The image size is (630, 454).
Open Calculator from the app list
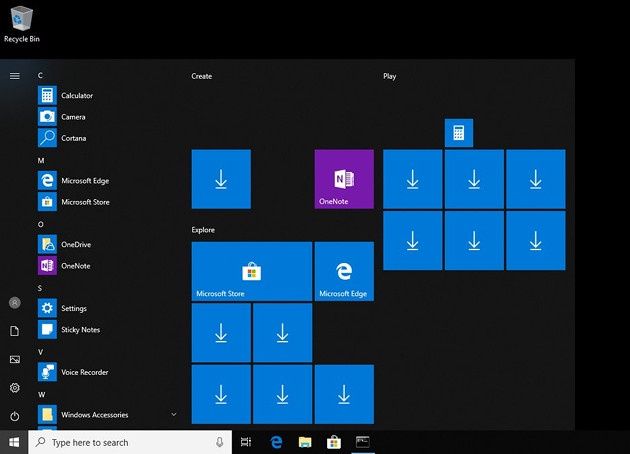pos(65,96)
